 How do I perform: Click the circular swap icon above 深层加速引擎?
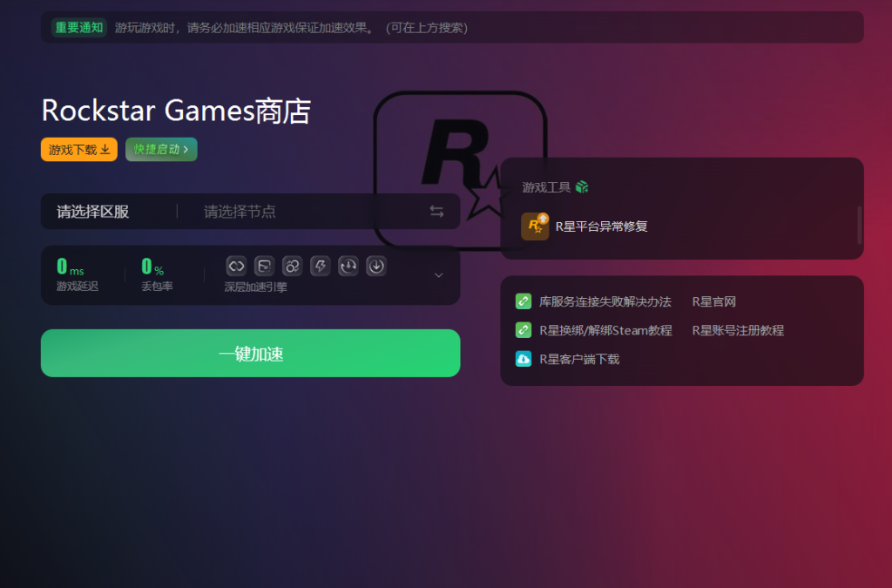(292, 267)
